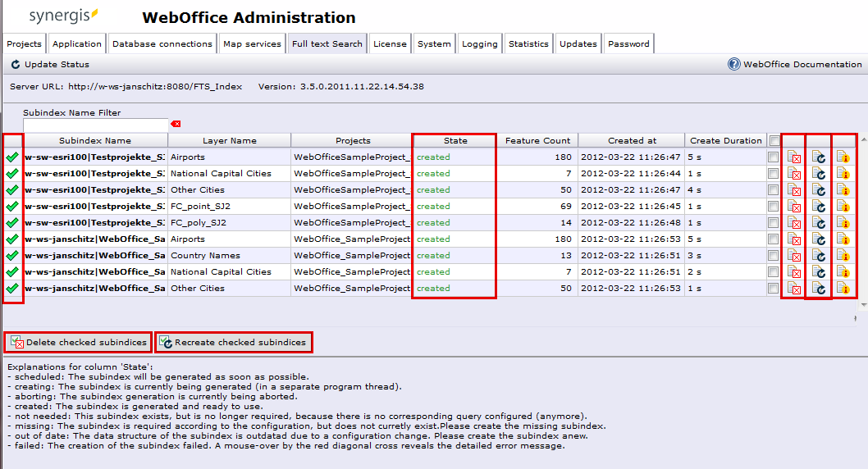The width and height of the screenshot is (868, 469).
Task: Sort by the Layer Name column header
Action: (x=229, y=140)
